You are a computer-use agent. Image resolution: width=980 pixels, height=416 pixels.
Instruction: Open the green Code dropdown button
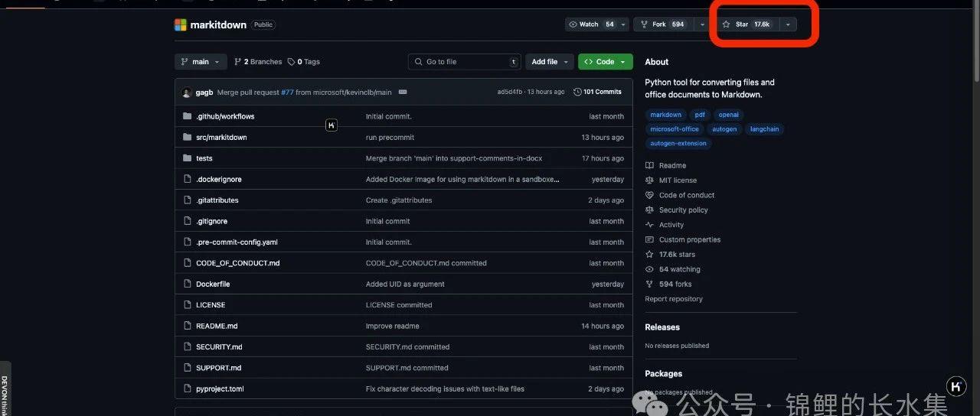[606, 62]
